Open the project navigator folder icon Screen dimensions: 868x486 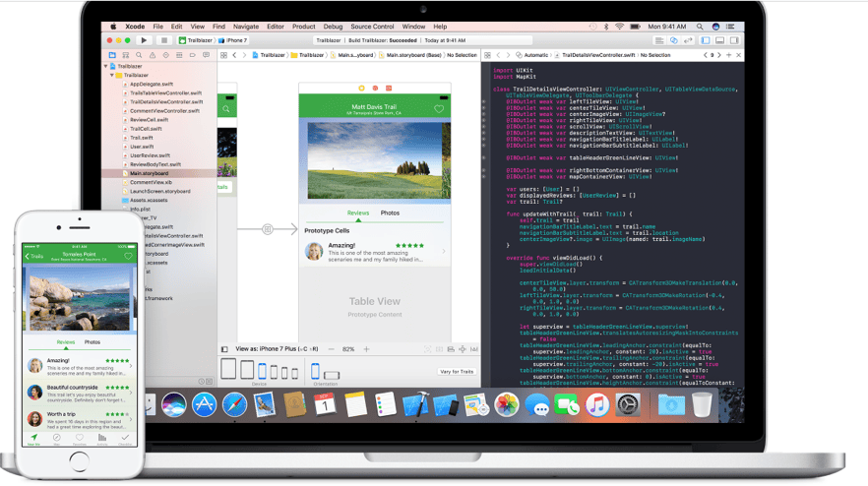(x=112, y=55)
